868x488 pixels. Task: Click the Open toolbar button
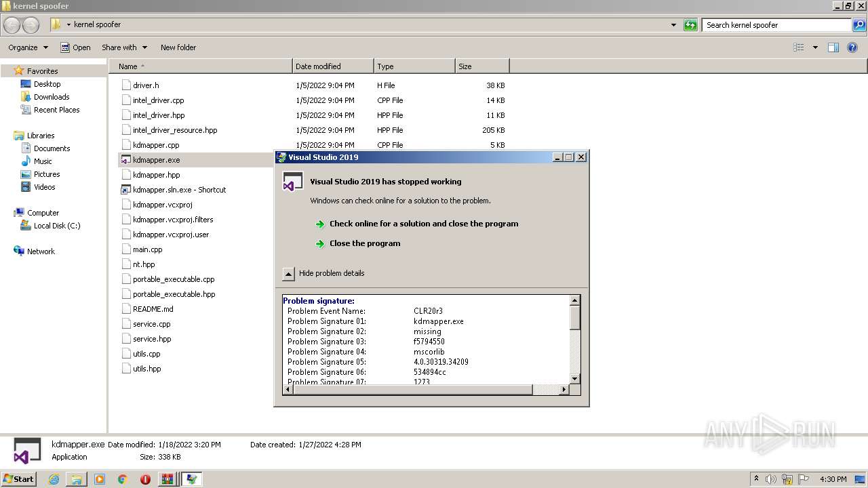pos(75,47)
